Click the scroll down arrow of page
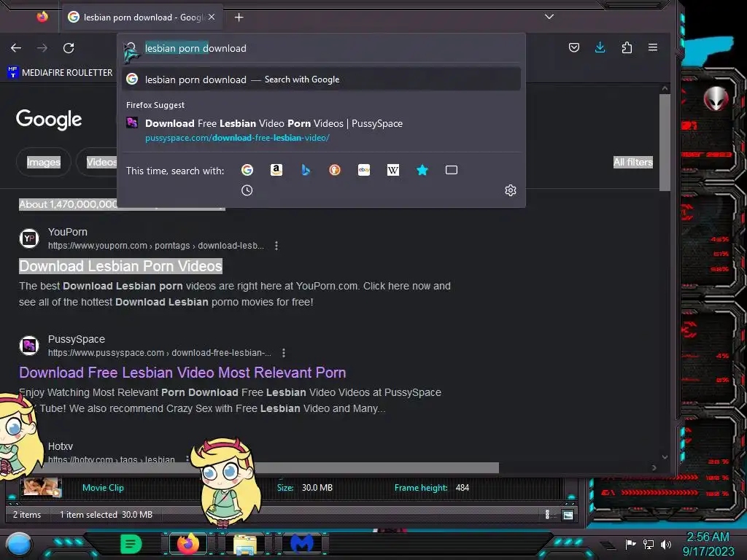 point(665,456)
